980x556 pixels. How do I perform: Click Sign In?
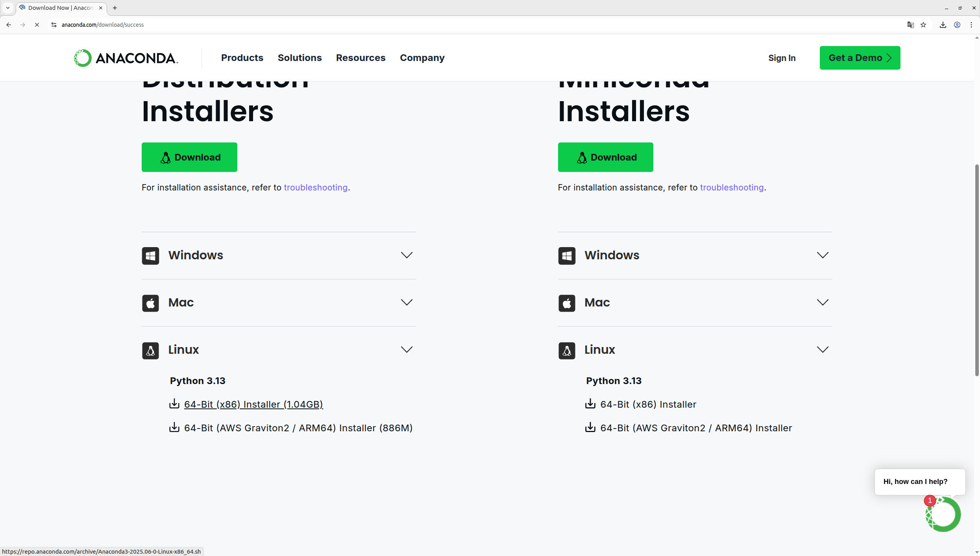click(x=782, y=58)
